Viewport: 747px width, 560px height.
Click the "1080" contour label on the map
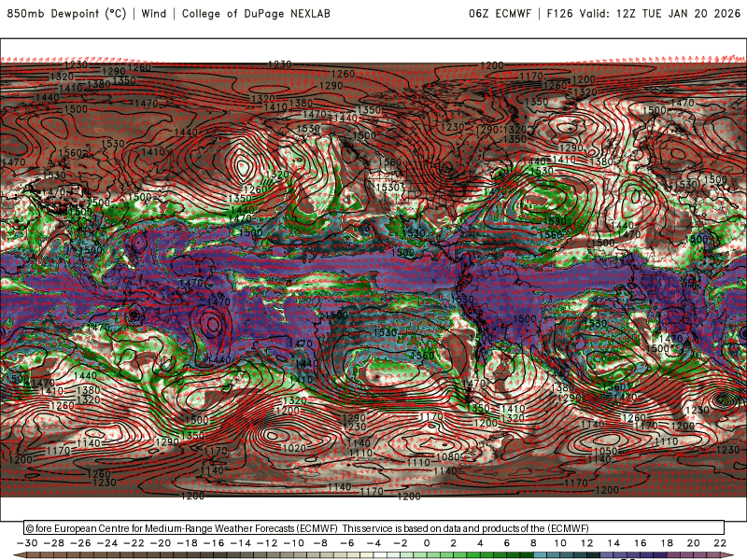click(x=448, y=456)
